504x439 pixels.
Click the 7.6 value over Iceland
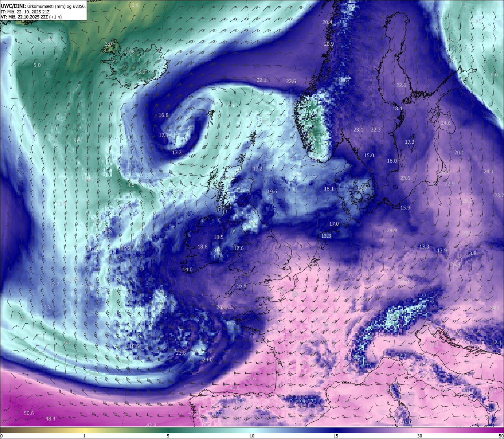coord(131,52)
